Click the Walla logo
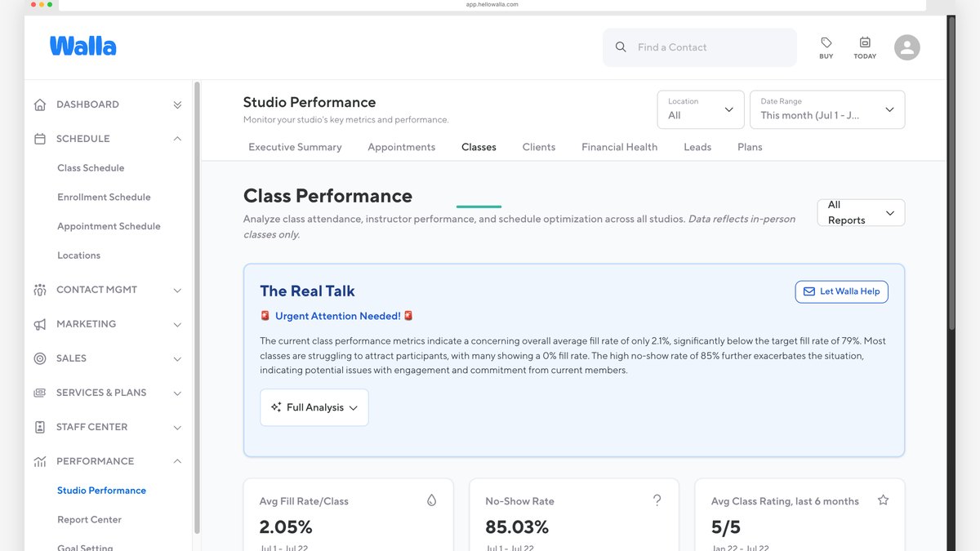Screen dimensions: 980x551 point(82,47)
